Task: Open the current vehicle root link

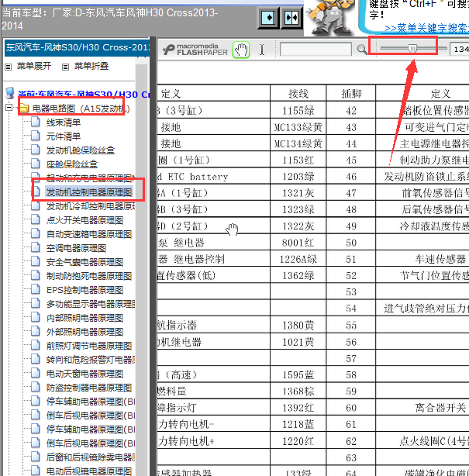Action: click(84, 95)
